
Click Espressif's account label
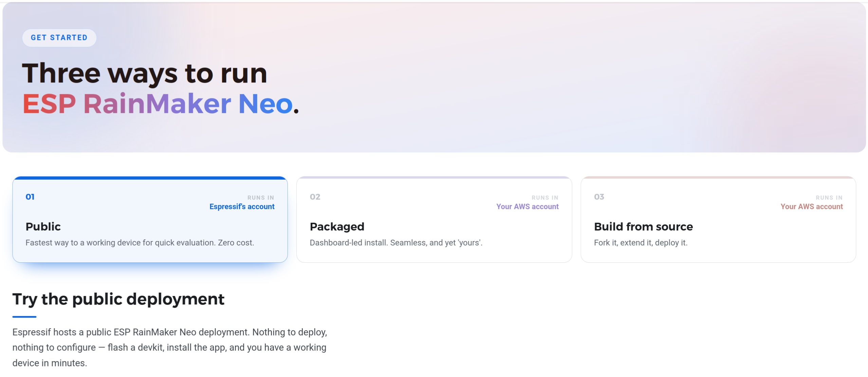[242, 207]
